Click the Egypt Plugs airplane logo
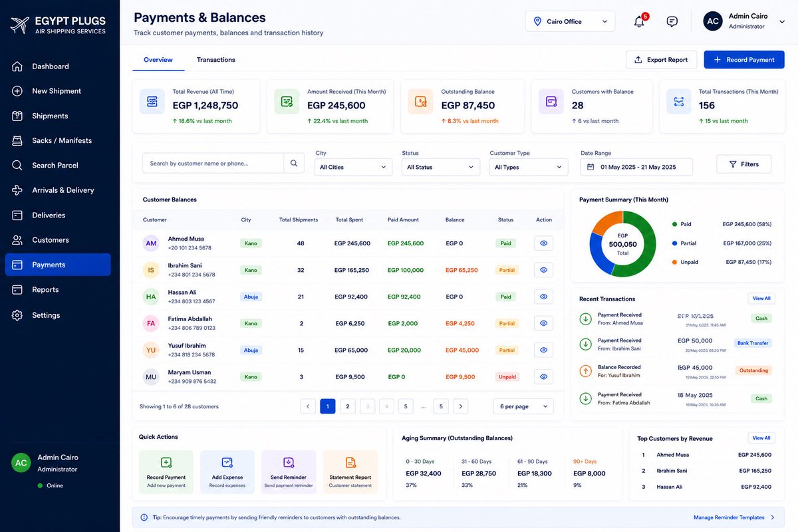The width and height of the screenshot is (798, 532). coord(20,25)
